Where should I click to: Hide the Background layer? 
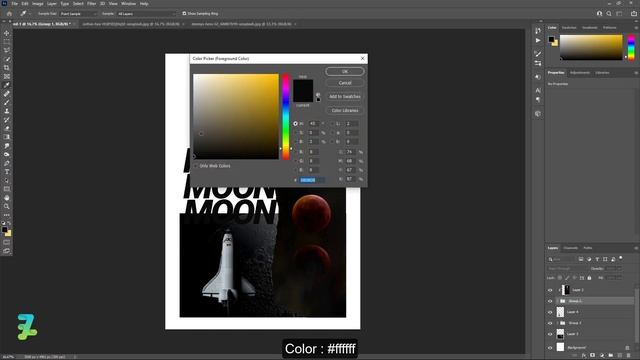(x=550, y=348)
